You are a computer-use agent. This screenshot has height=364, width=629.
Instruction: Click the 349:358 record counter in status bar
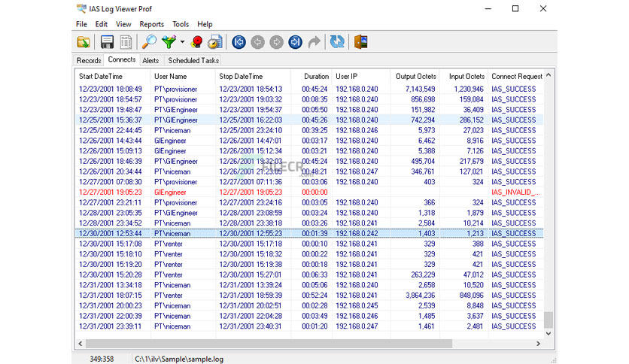102,359
